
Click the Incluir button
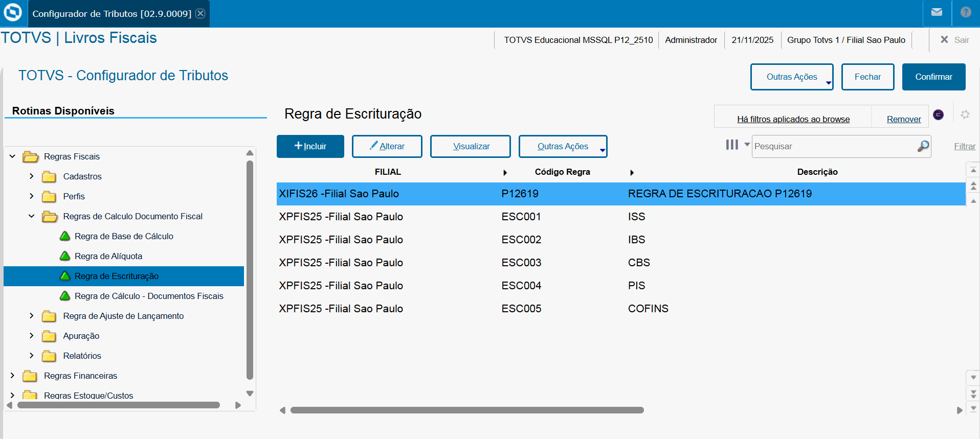pos(310,146)
